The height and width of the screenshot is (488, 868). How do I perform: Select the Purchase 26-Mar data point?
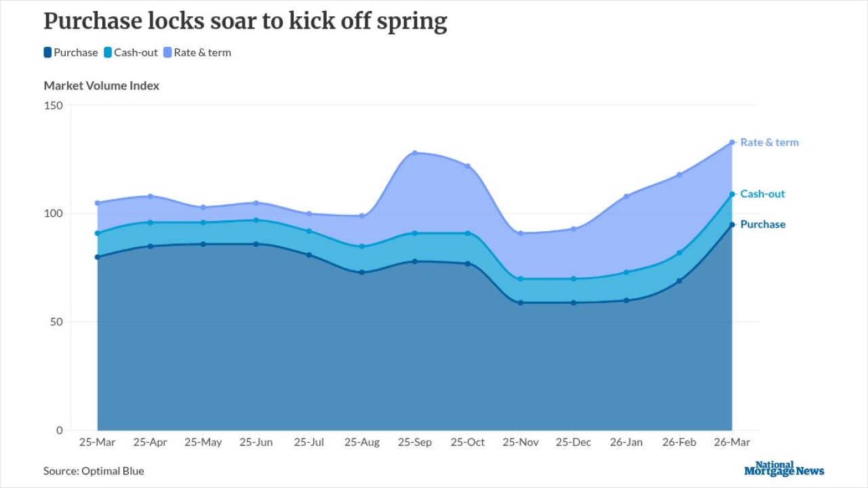732,224
